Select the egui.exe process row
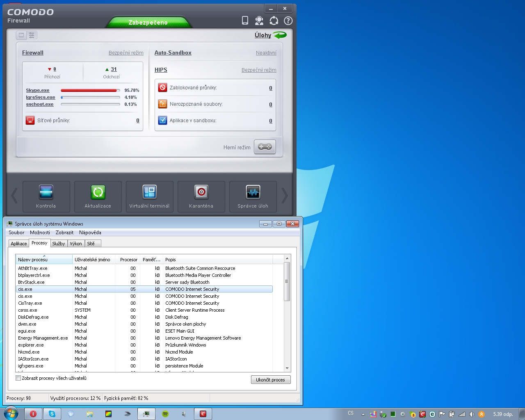 (x=144, y=331)
